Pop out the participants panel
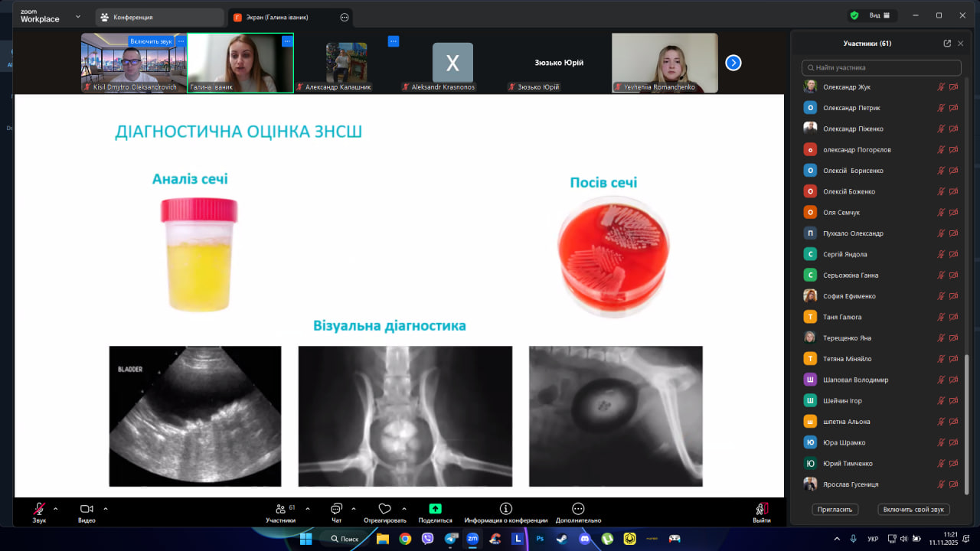 pyautogui.click(x=947, y=44)
